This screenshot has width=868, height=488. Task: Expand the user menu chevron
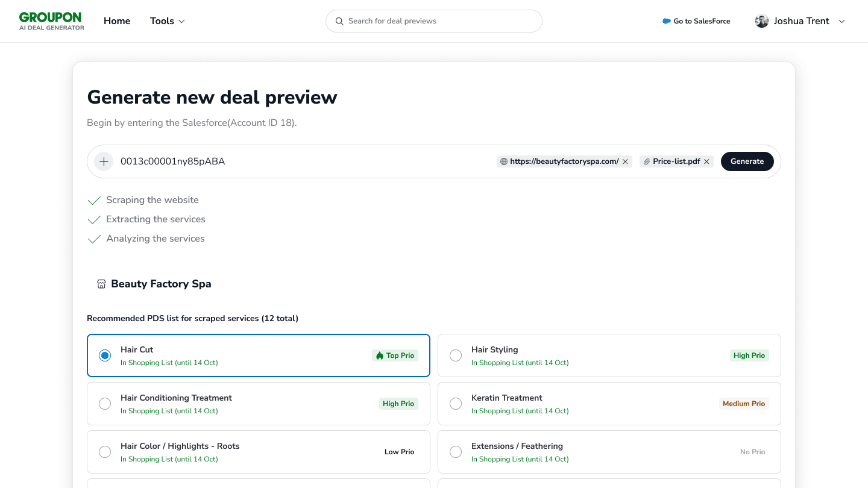(x=842, y=21)
